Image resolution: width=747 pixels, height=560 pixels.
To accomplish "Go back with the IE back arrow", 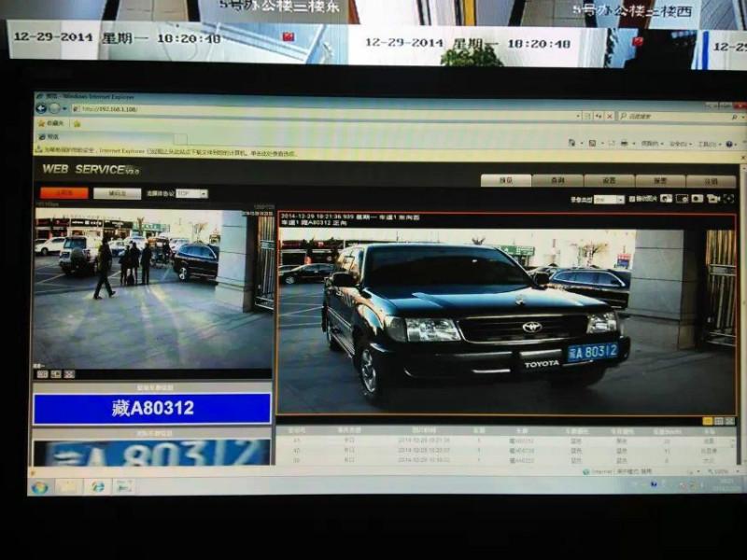I will tap(41, 108).
